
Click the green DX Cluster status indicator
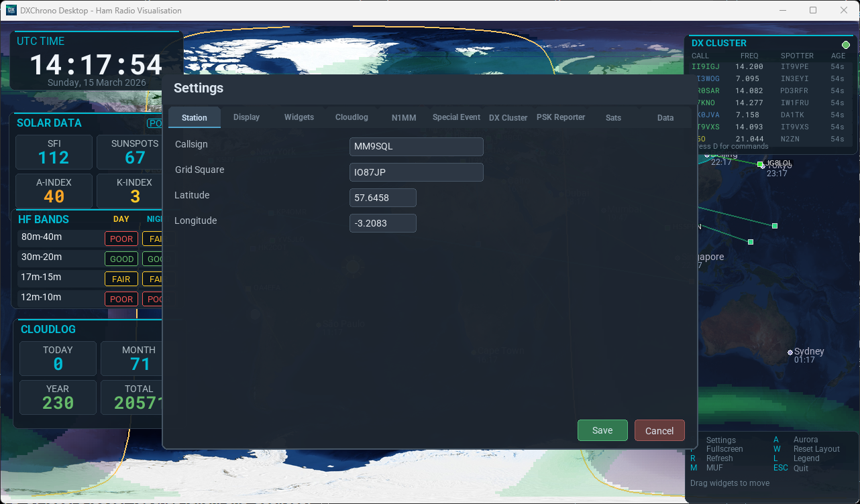coord(846,45)
